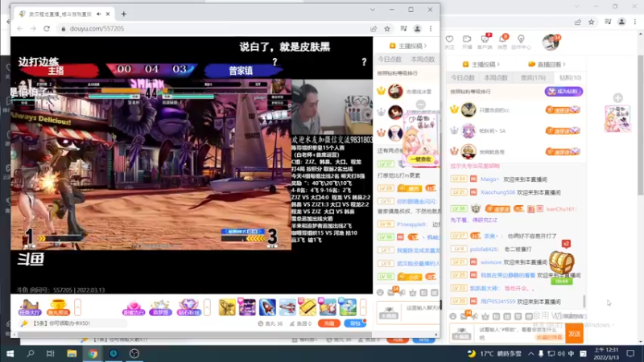Send the blue rocket gift
Viewport: 644px width, 362px height.
pos(267,307)
